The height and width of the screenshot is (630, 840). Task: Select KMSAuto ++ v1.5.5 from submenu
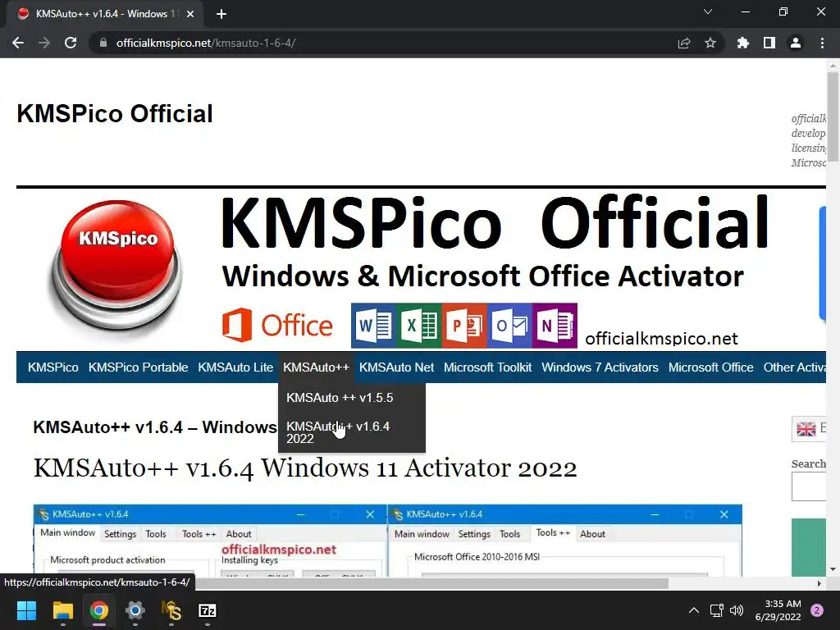tap(352, 398)
